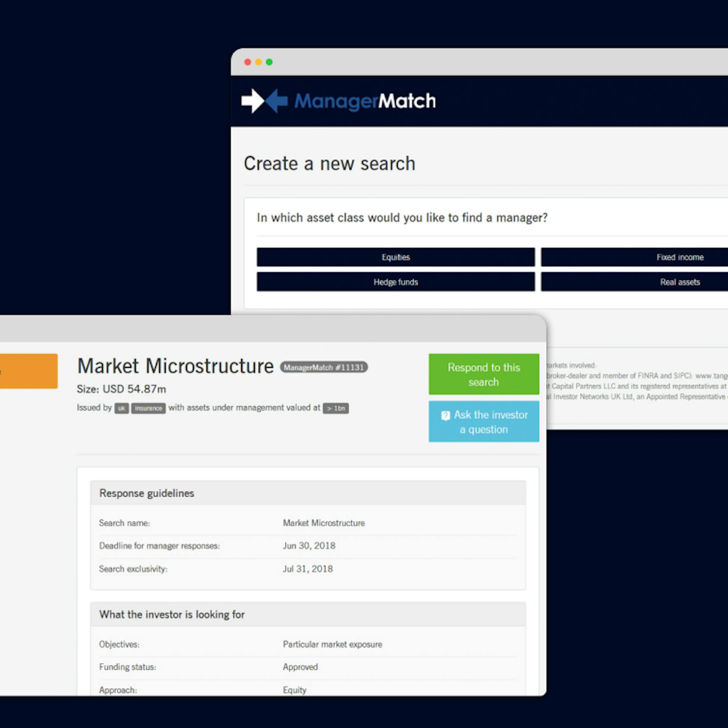Select the Equities asset class button

coord(395,257)
